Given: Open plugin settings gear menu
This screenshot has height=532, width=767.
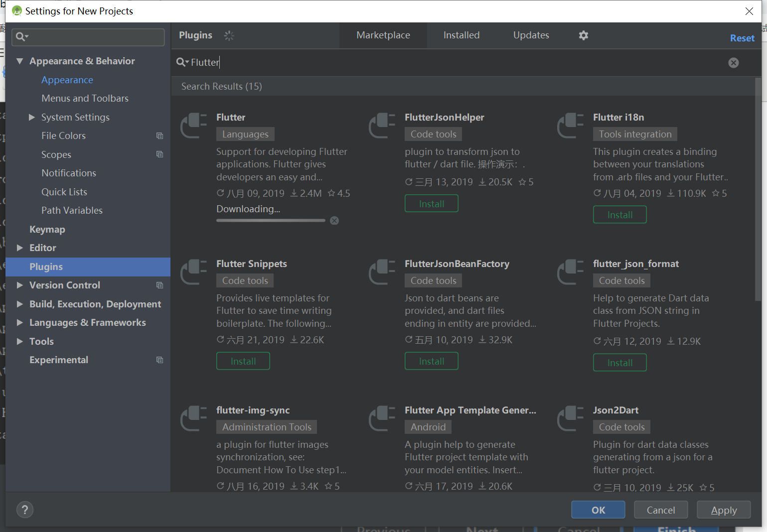Looking at the screenshot, I should click(584, 35).
